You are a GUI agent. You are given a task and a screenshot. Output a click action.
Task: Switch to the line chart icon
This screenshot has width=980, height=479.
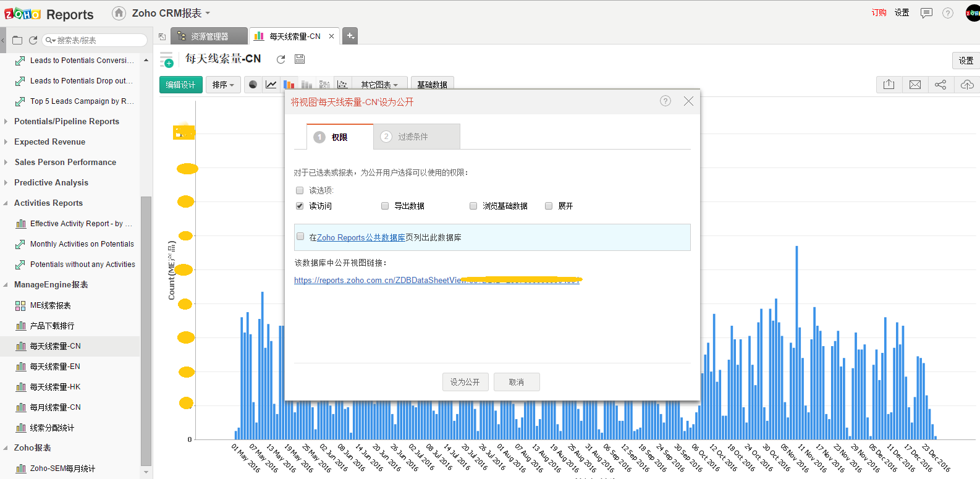pyautogui.click(x=271, y=85)
